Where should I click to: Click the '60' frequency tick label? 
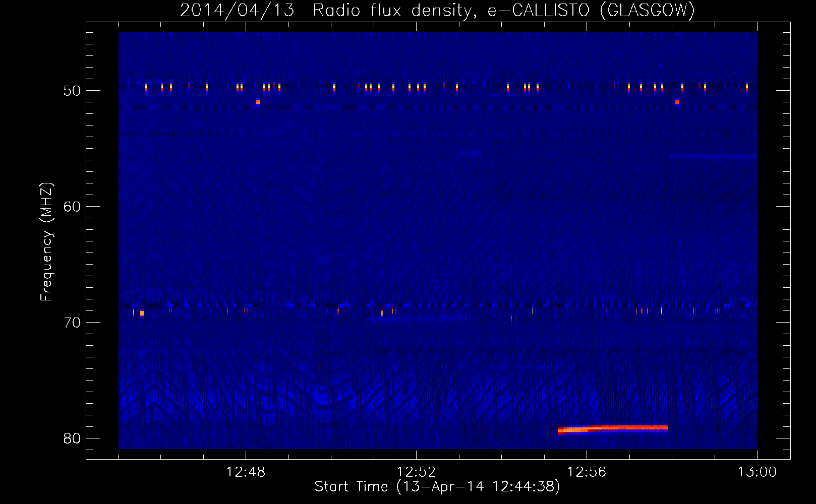pos(72,207)
